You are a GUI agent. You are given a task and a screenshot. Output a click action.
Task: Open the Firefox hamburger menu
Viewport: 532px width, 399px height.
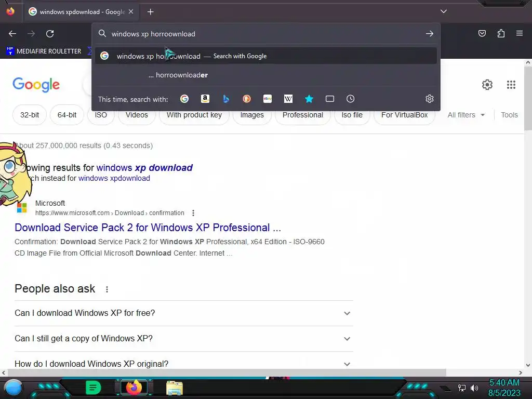click(520, 33)
